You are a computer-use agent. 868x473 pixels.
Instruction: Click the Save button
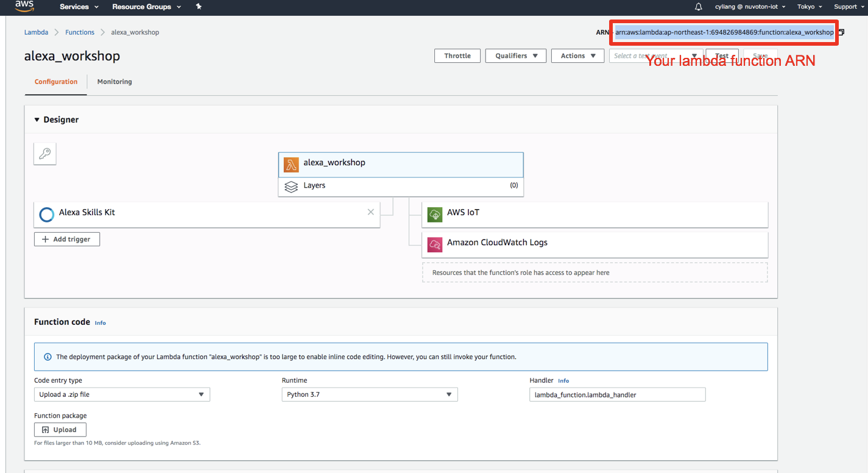tap(760, 55)
